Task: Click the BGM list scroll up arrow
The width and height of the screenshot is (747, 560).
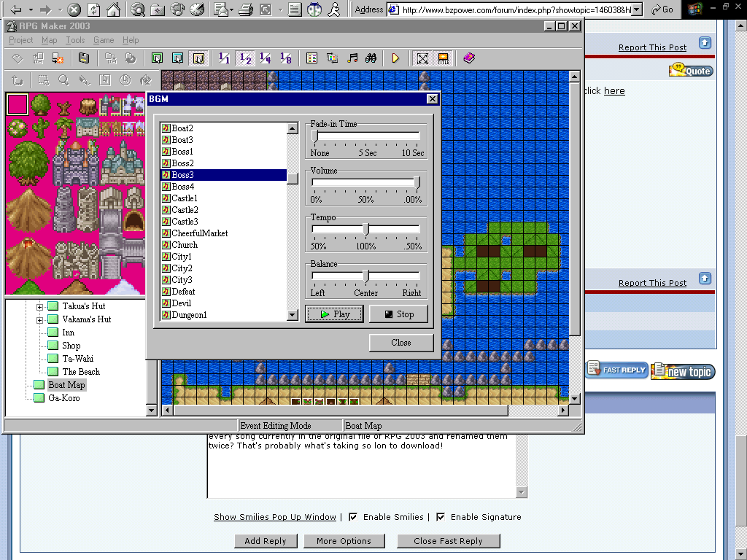Action: click(x=293, y=128)
